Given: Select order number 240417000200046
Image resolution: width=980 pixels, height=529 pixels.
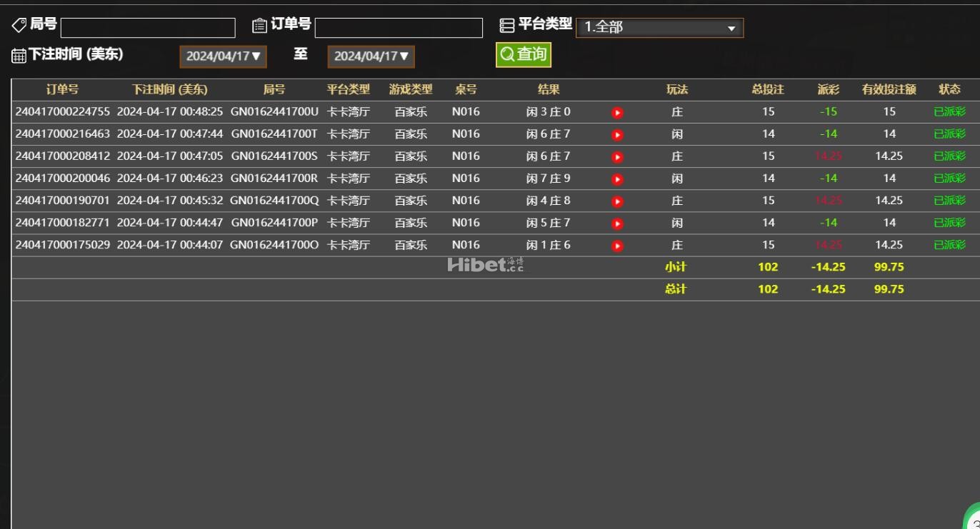Looking at the screenshot, I should click(63, 178).
